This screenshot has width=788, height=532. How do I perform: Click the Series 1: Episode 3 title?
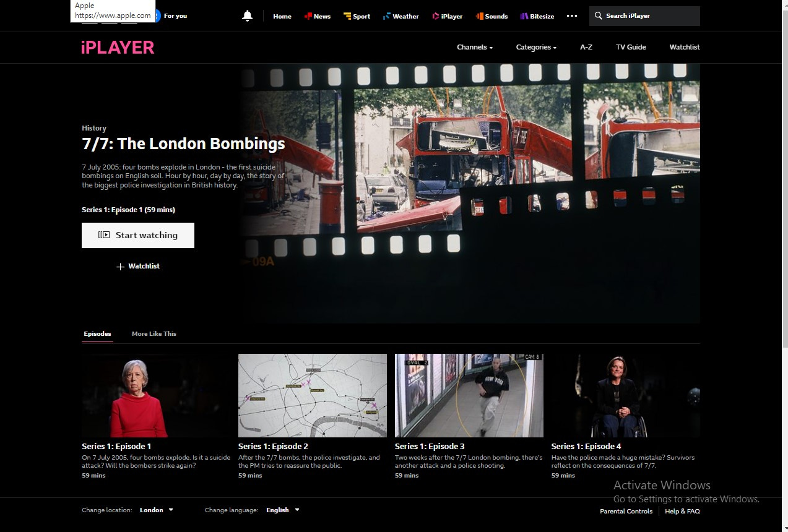tap(430, 447)
